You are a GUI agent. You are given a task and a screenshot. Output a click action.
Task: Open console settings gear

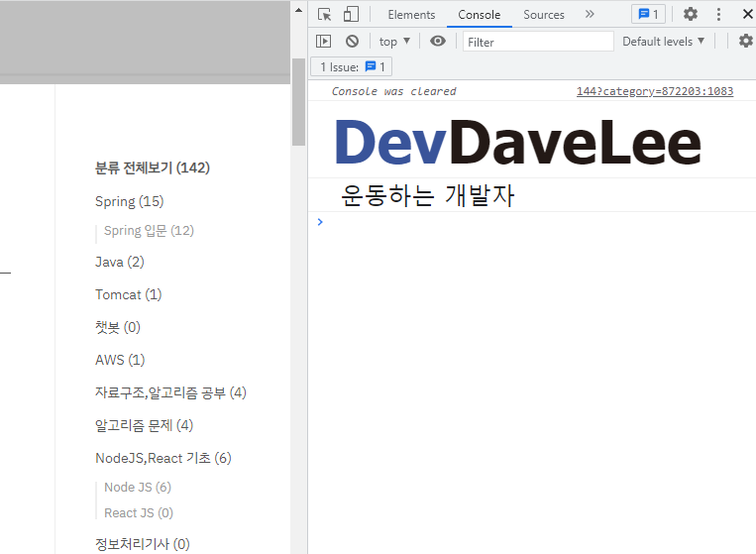(x=746, y=41)
